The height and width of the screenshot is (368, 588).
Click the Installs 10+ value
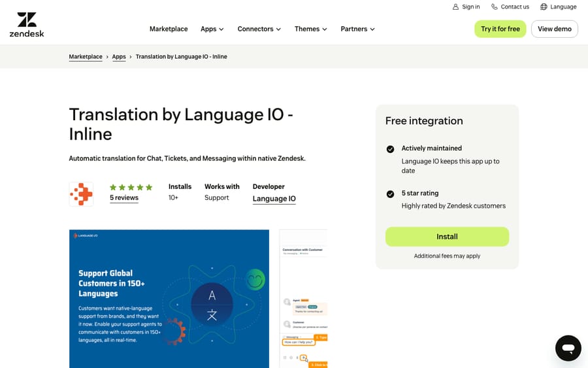tap(173, 197)
